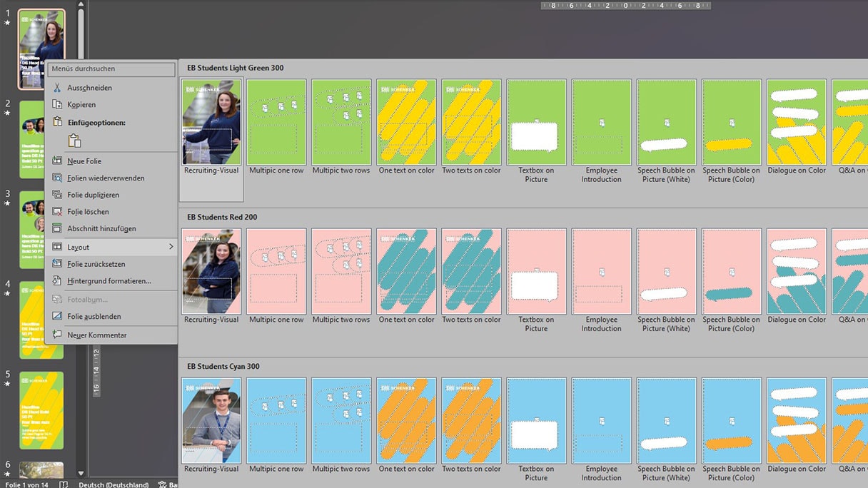Viewport: 868px width, 488px height.
Task: Click the Neuer Kommentar icon
Action: [57, 335]
